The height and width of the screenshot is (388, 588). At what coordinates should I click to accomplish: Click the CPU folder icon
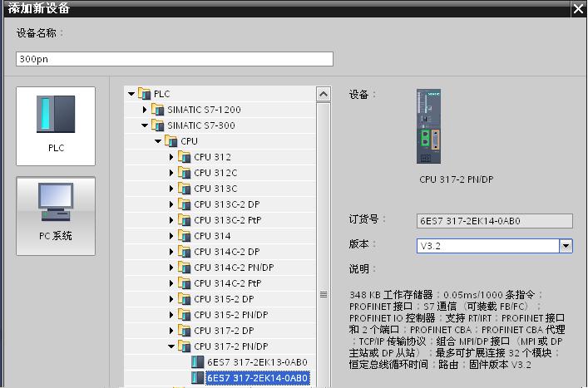171,140
